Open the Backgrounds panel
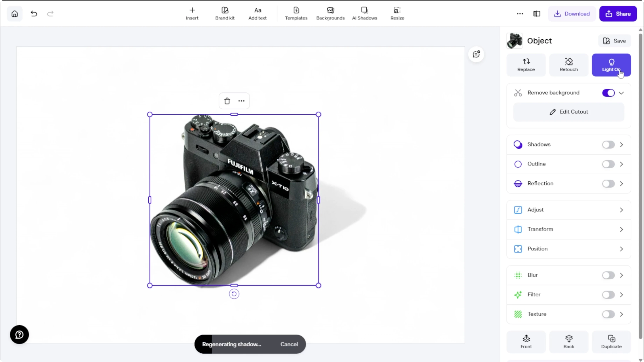The width and height of the screenshot is (644, 362). coord(330,14)
